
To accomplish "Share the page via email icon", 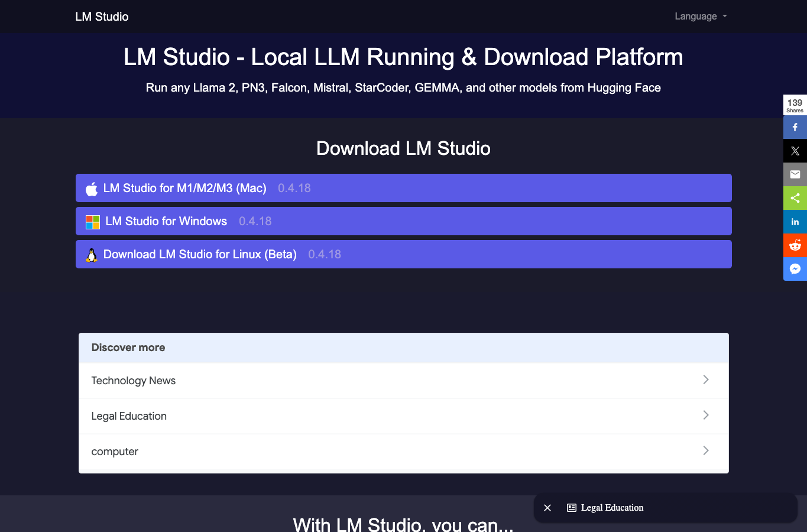I will [x=795, y=174].
